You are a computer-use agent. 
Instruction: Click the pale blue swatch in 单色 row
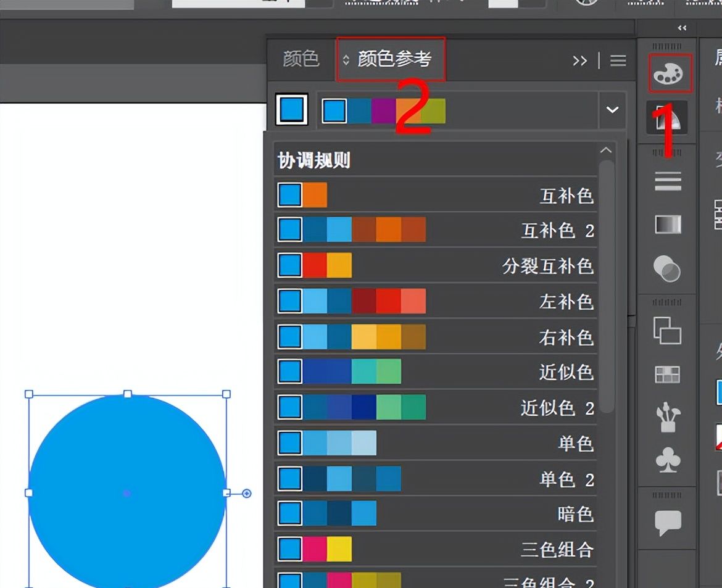point(364,443)
